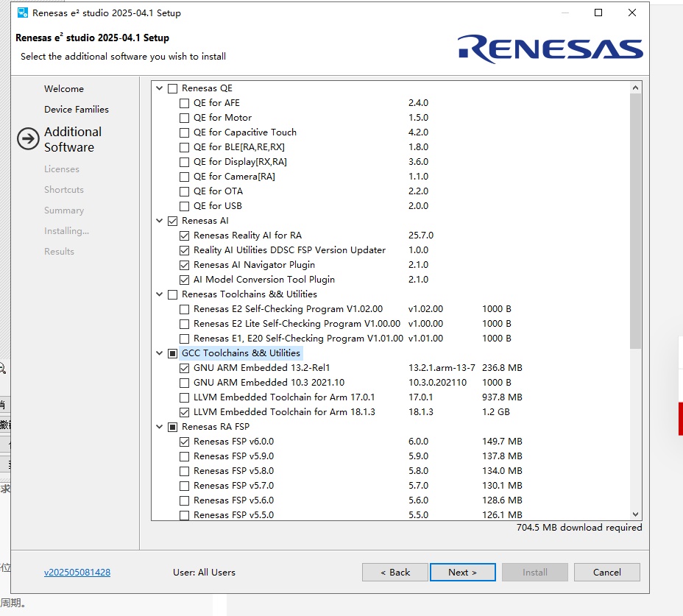Tick the GNU ARM Embedded 10.3 2021.10 checkbox

pyautogui.click(x=184, y=383)
